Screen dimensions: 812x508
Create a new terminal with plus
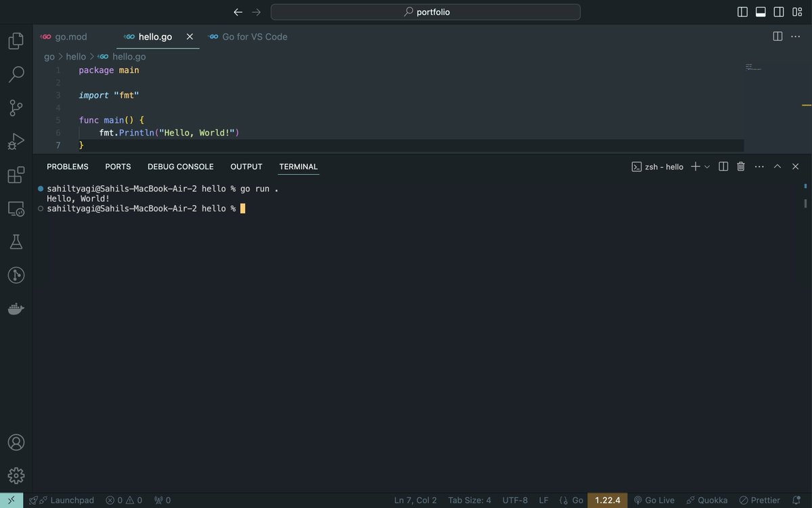click(695, 167)
